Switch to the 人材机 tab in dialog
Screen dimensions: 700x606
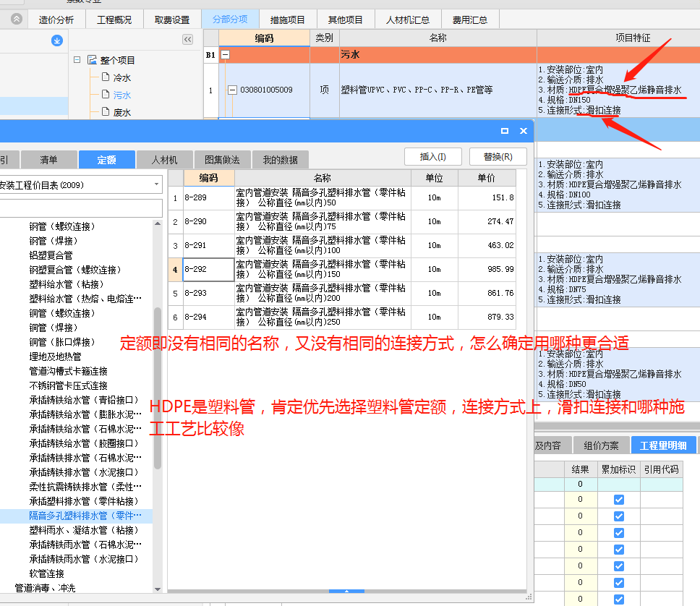click(x=164, y=160)
